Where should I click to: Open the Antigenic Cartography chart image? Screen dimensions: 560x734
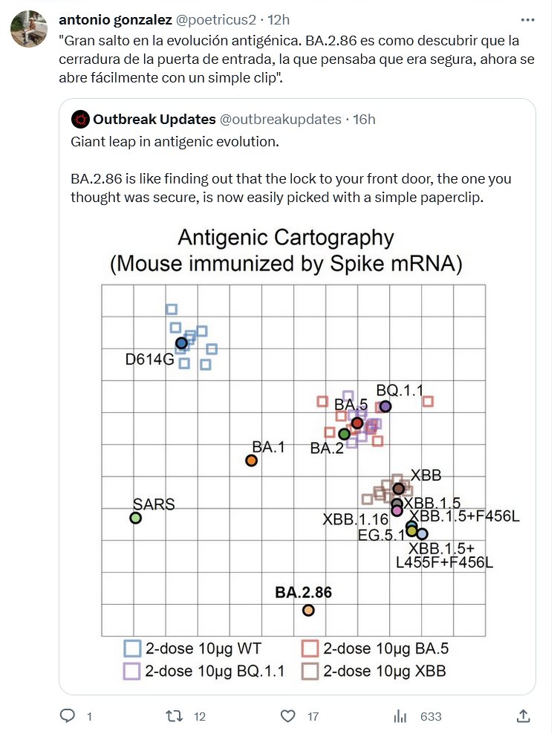[293, 446]
